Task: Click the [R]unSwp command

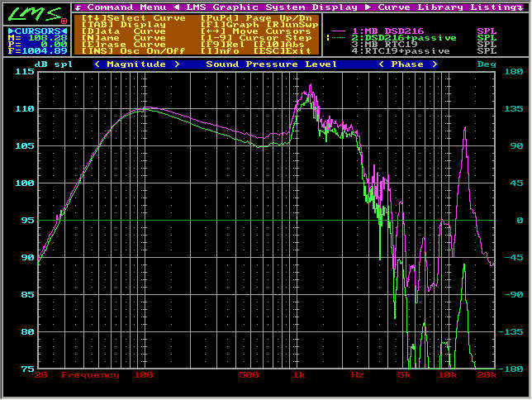Action: (292, 25)
